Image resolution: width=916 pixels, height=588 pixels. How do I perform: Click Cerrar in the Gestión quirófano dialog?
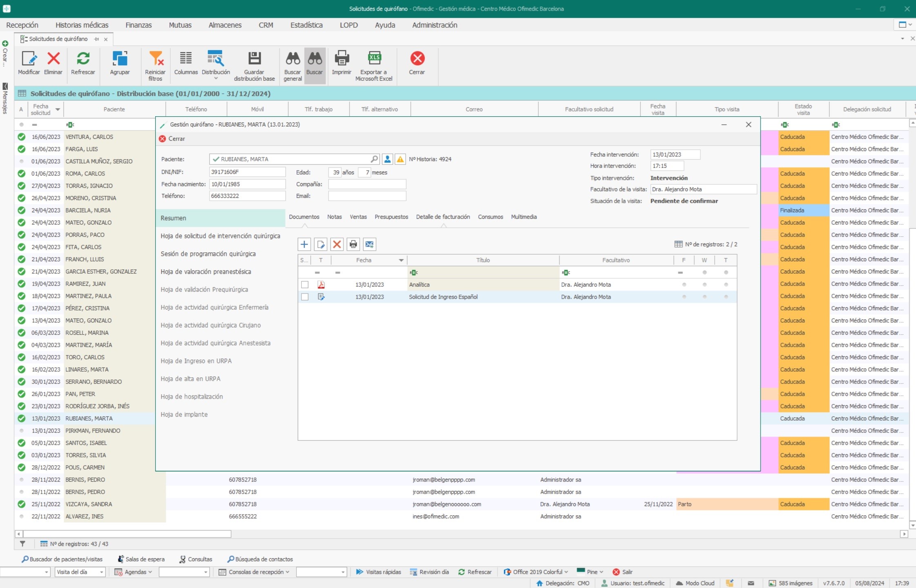click(x=172, y=139)
